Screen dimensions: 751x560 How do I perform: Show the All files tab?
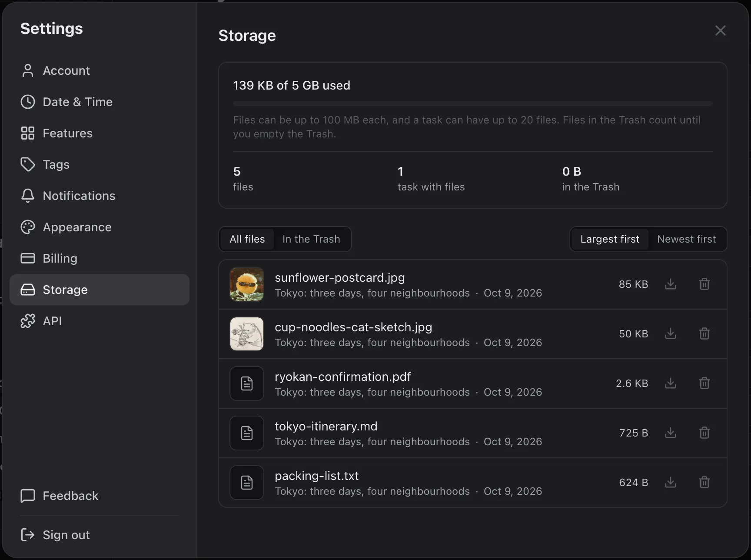click(x=247, y=239)
